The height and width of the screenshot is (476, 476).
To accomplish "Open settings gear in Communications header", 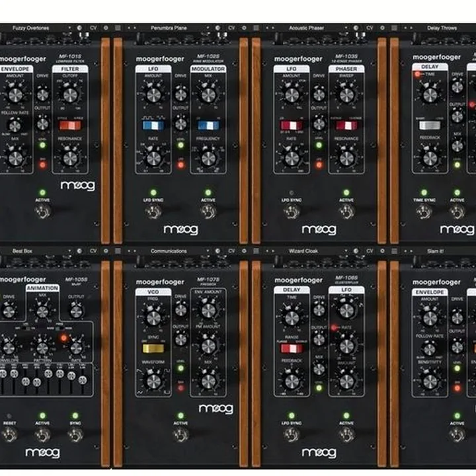I will [x=244, y=251].
